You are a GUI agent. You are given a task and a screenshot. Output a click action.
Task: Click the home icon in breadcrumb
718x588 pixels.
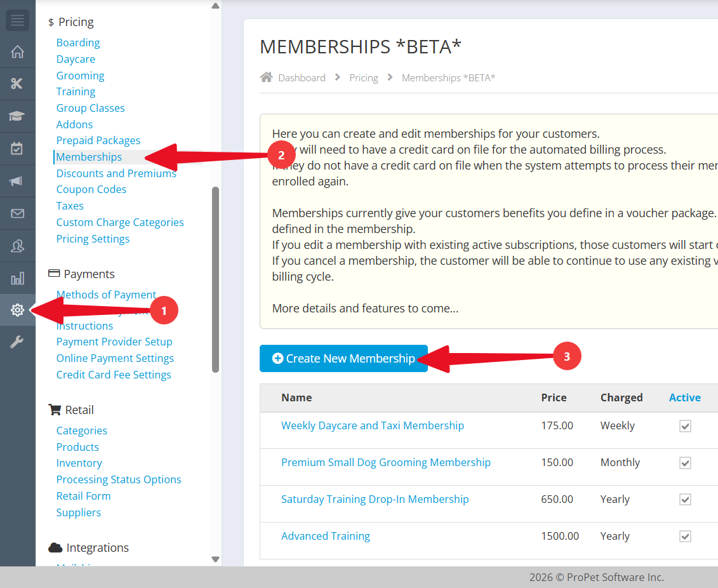coord(267,77)
